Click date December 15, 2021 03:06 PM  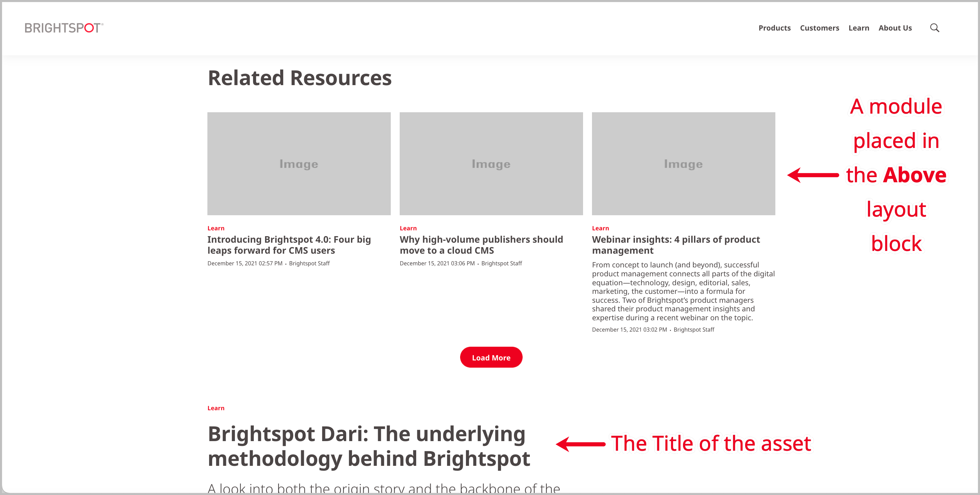point(437,263)
